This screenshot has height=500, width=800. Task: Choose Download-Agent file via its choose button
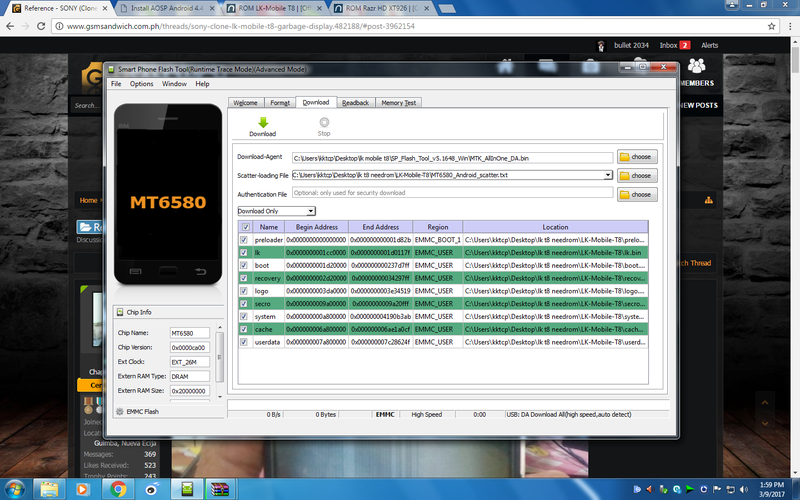(637, 157)
